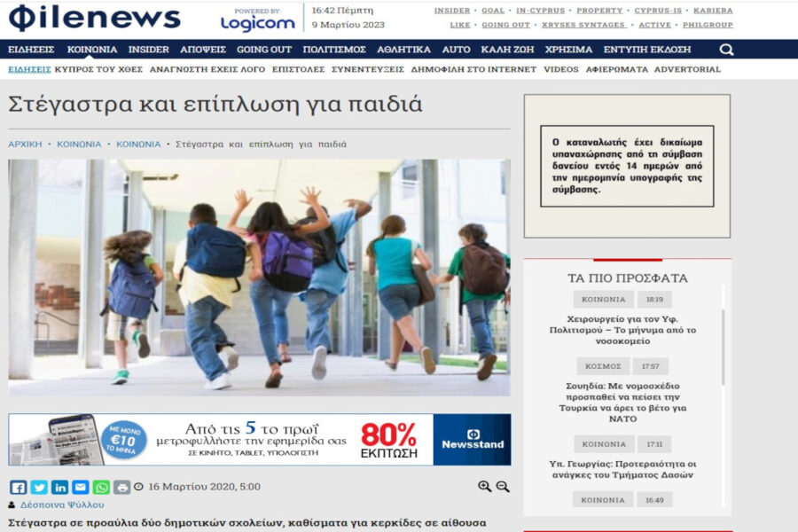The width and height of the screenshot is (798, 532).
Task: Share article on WhatsApp
Action: tap(101, 487)
